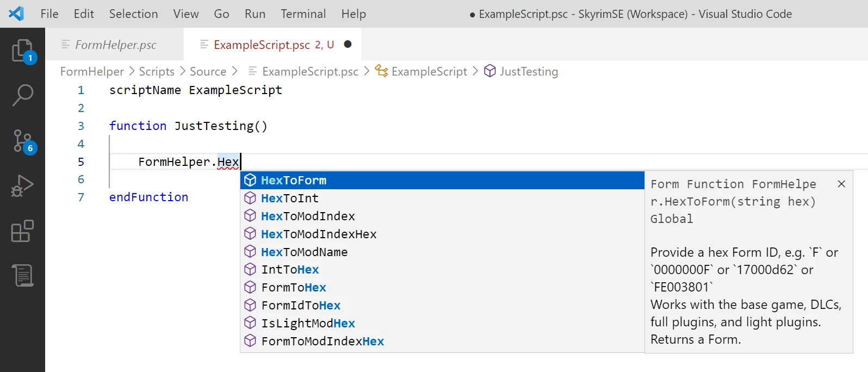Select HexToModIndexHex suggestion
Viewport: 868px width, 372px height.
[x=442, y=234]
